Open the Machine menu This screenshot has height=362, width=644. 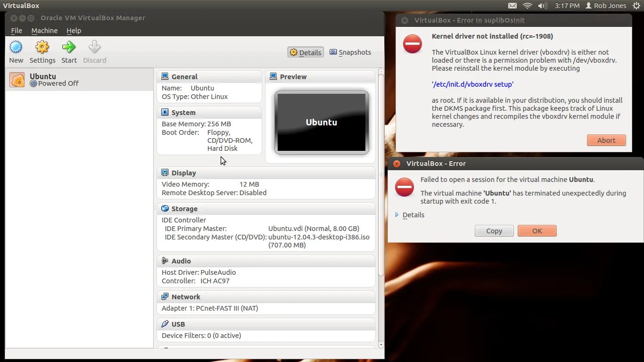[x=44, y=31]
